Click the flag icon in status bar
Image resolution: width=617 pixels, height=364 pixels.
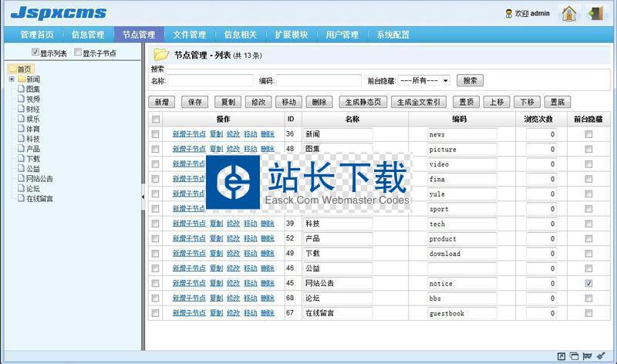tap(588, 356)
